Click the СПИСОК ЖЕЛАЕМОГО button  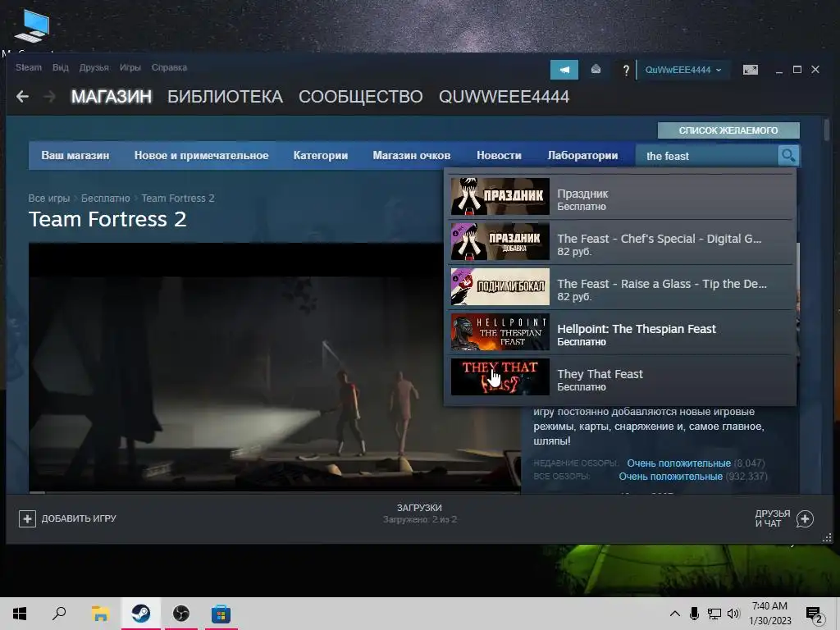[728, 130]
